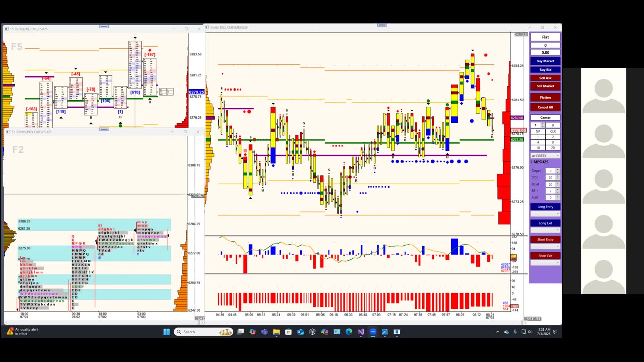644x362 pixels.
Task: Click Flatten to close positions
Action: tap(545, 97)
